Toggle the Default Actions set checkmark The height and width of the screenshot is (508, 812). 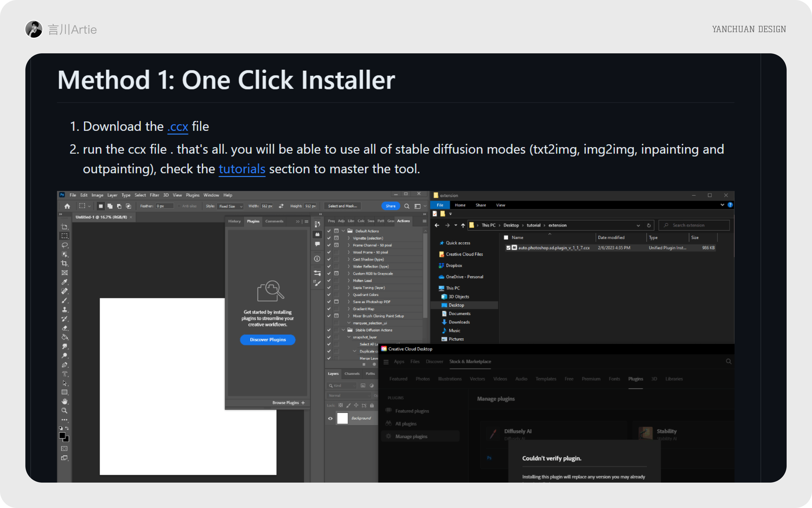(x=329, y=231)
